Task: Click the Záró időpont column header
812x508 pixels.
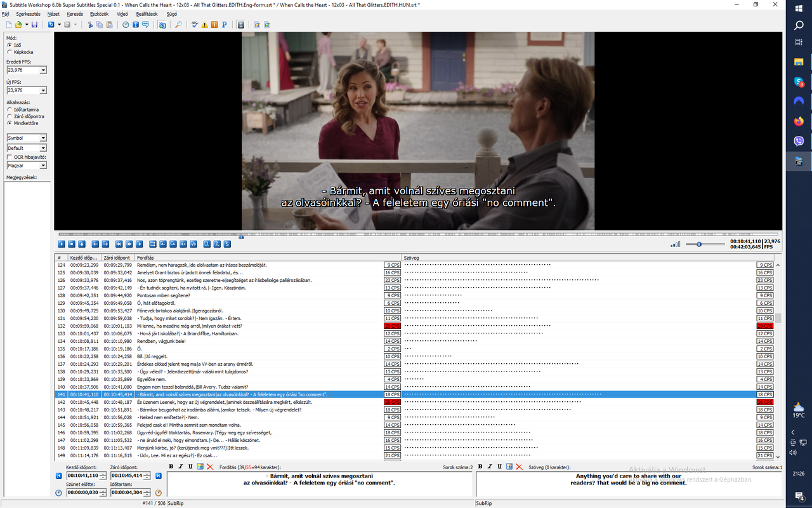Action: (119, 258)
